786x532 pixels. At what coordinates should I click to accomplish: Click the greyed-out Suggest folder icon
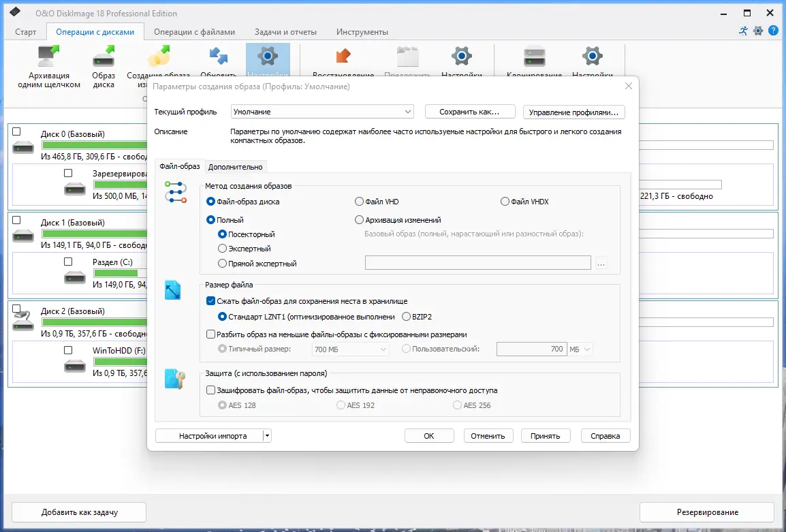tap(407, 56)
